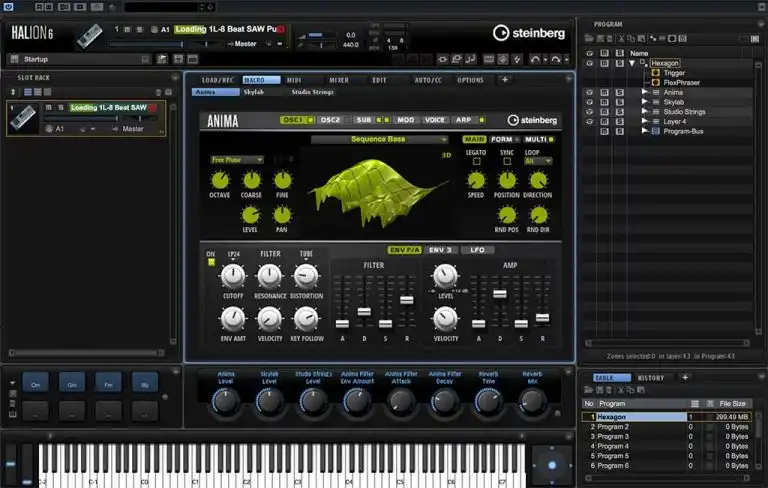This screenshot has height=488, width=768.
Task: Click the icon left of the Startup preset name
Action: (x=14, y=59)
